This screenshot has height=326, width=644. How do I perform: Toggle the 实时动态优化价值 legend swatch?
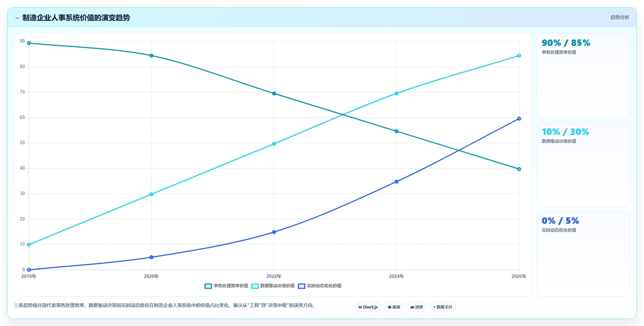[301, 286]
